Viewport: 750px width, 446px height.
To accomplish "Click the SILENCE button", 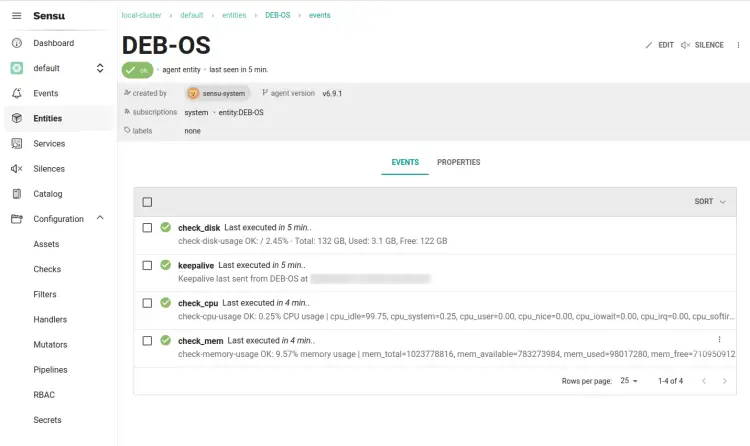I will coord(702,45).
